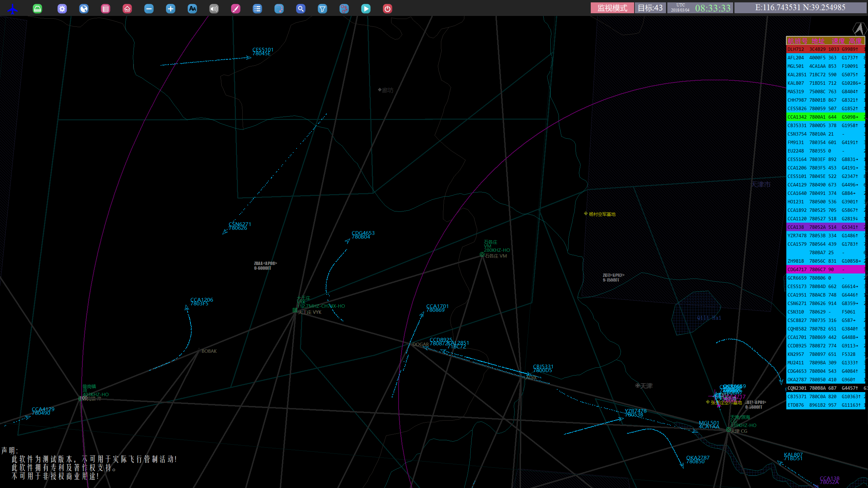Click the red route waypoints icon
The width and height of the screenshot is (868, 488).
pos(344,8)
